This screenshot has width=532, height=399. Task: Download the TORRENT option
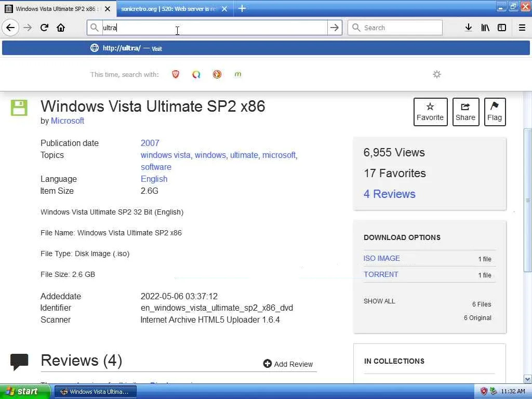pyautogui.click(x=381, y=274)
